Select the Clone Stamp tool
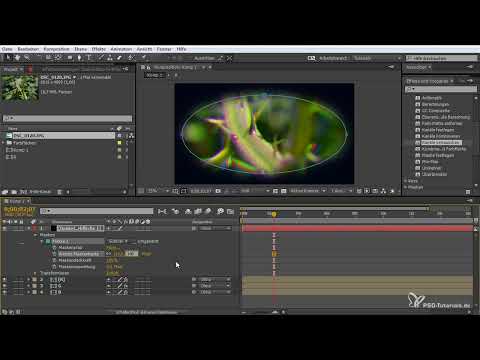The image size is (480, 360). [110, 58]
